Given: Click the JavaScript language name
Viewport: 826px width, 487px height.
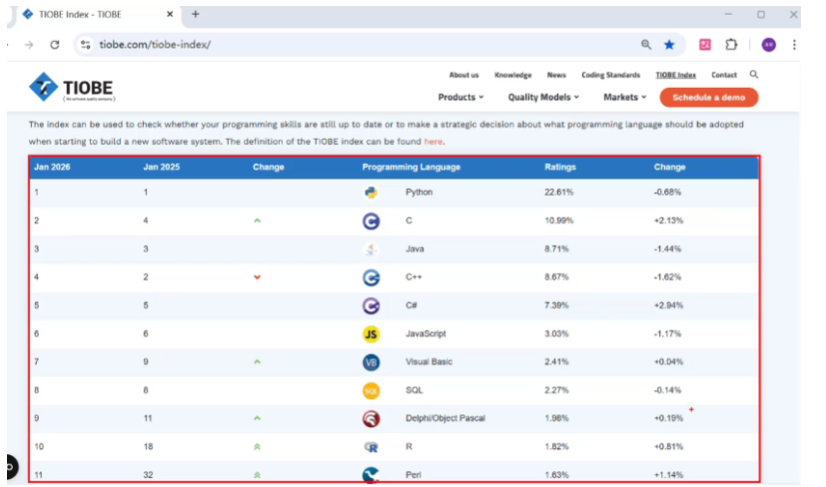Looking at the screenshot, I should point(426,334).
